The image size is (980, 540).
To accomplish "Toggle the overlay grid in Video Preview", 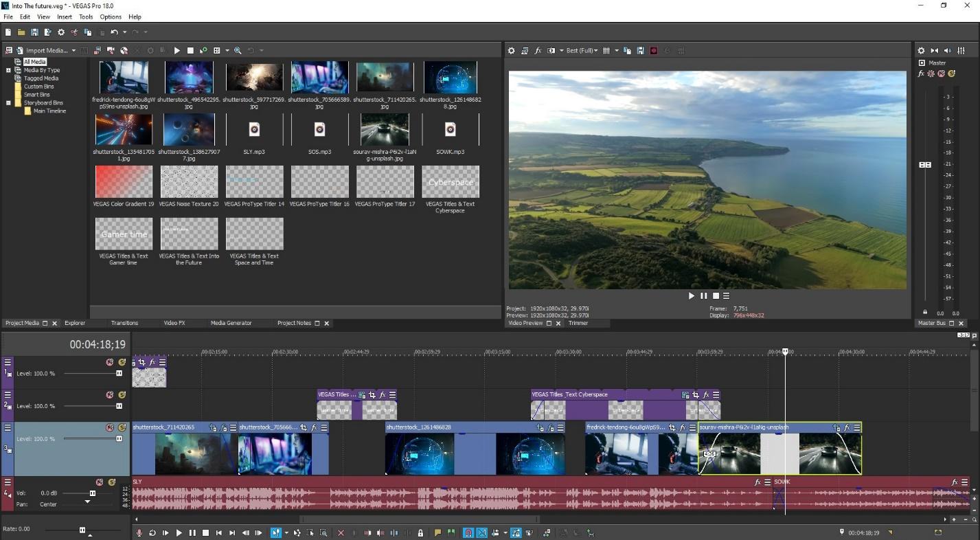I will coord(606,50).
